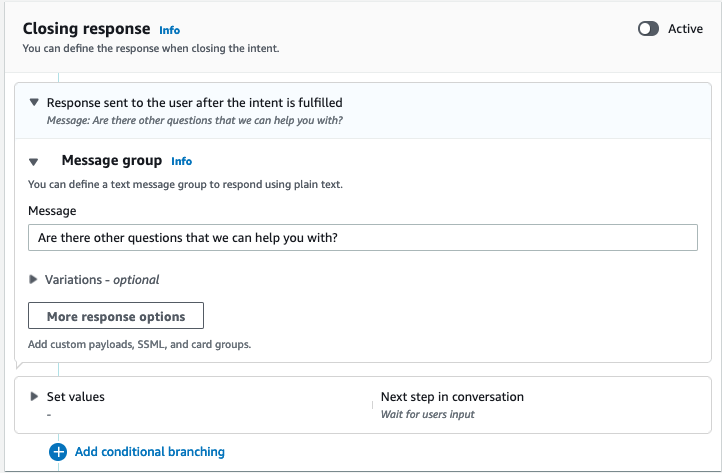Viewport: 722px width, 473px height.
Task: Collapse the 'Response sent to the user' triangle
Action: (x=34, y=102)
